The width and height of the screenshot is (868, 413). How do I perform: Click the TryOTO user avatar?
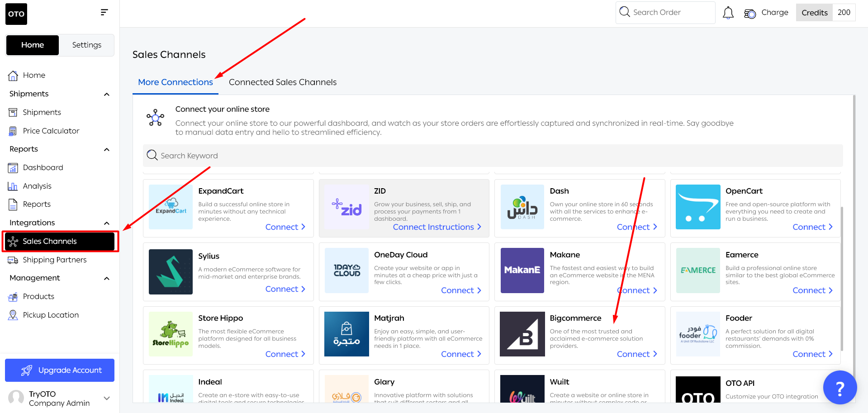click(16, 398)
